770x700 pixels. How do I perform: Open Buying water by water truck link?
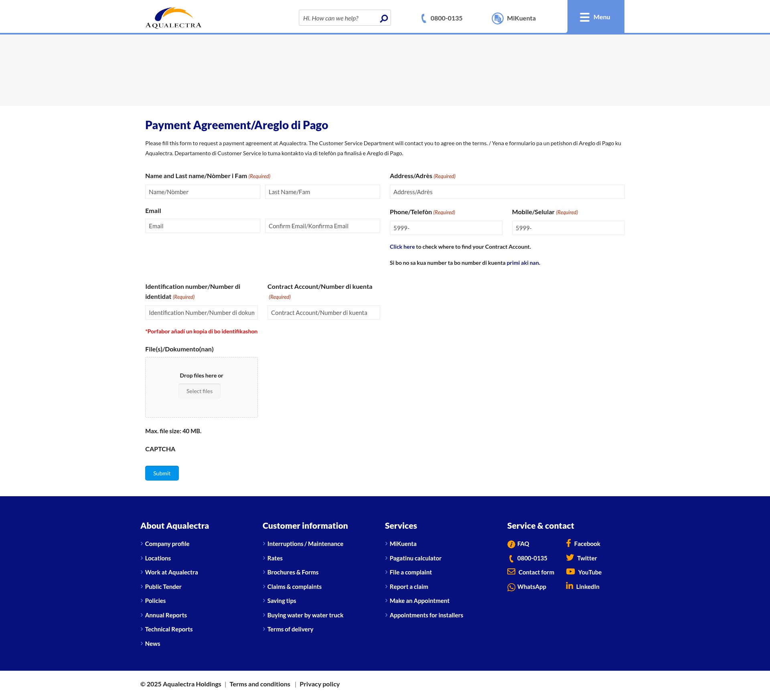click(x=305, y=615)
